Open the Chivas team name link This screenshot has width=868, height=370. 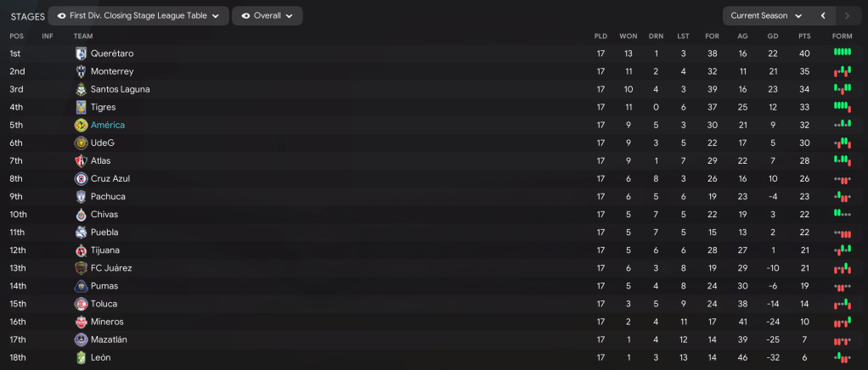point(105,215)
